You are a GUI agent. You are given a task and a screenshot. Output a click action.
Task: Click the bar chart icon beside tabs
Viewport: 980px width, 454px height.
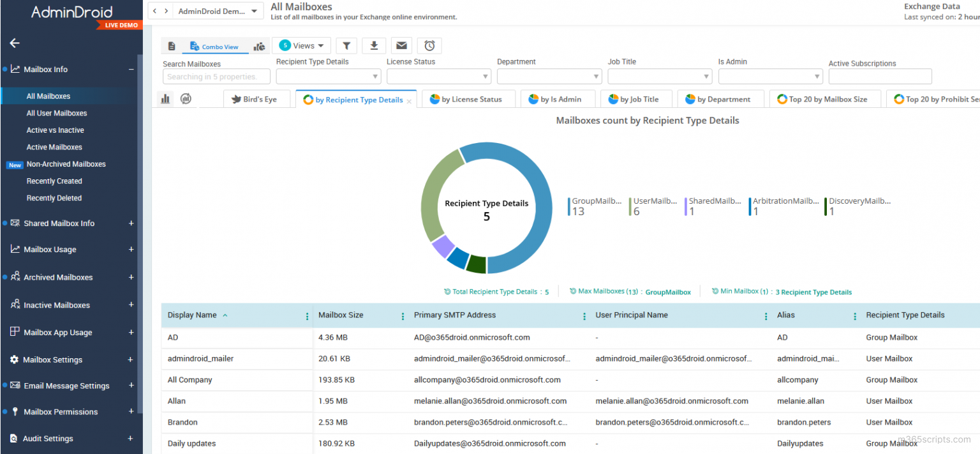click(x=165, y=99)
